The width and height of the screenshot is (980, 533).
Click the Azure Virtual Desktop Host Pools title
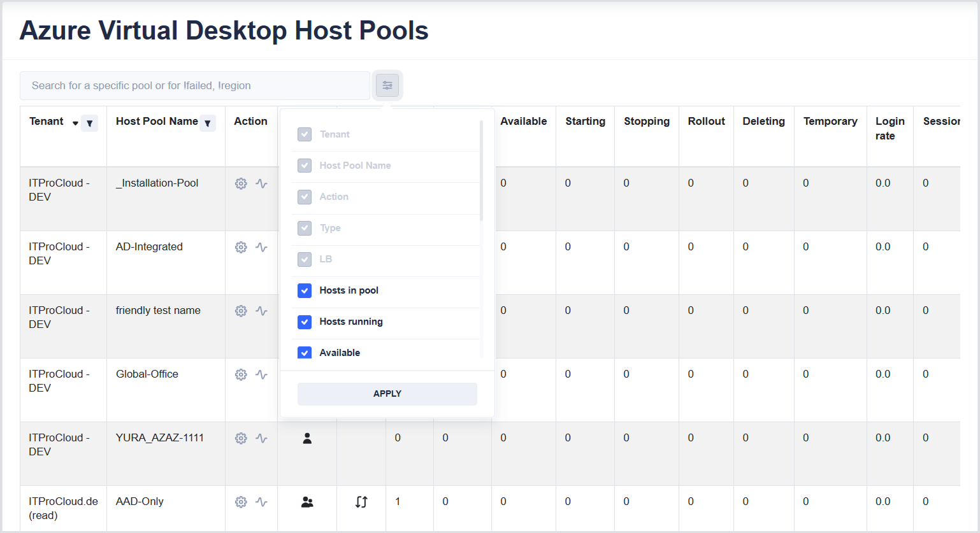pos(224,31)
